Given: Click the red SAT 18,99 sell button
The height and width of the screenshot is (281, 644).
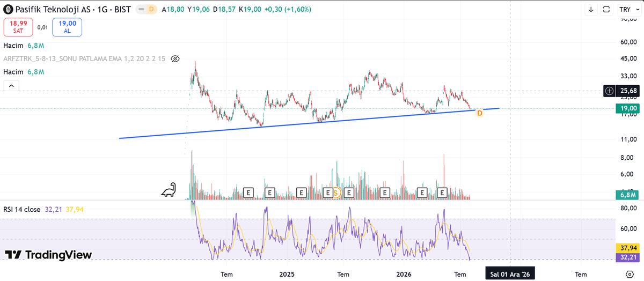Looking at the screenshot, I should pyautogui.click(x=18, y=27).
